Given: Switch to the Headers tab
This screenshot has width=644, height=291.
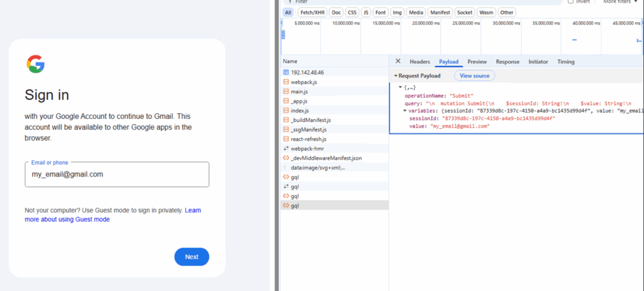Looking at the screenshot, I should tap(420, 62).
